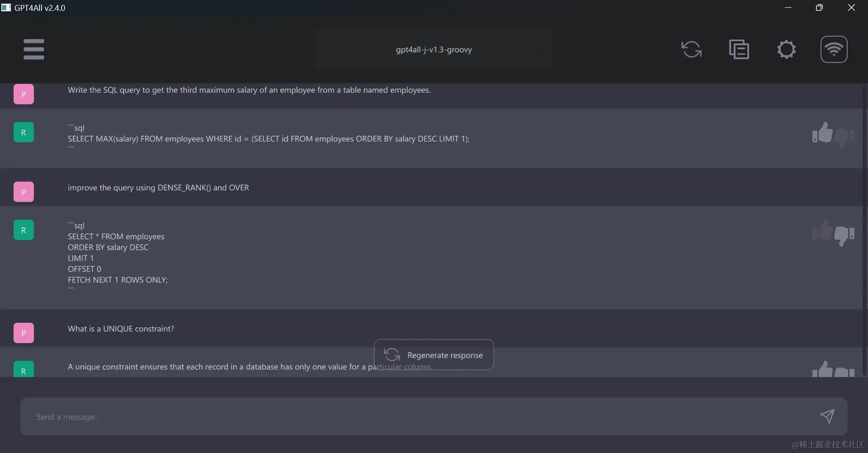
Task: Click the Regenerate response button
Action: point(434,355)
